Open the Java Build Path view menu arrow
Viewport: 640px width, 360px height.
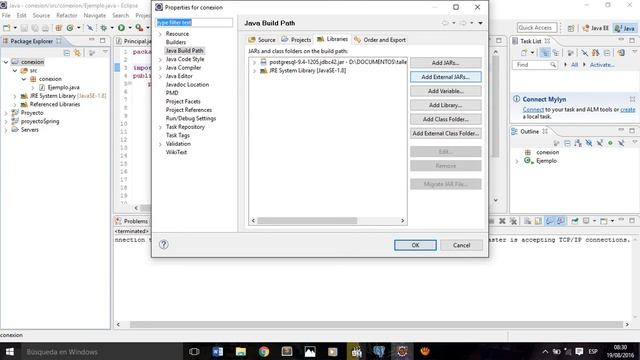[x=480, y=23]
